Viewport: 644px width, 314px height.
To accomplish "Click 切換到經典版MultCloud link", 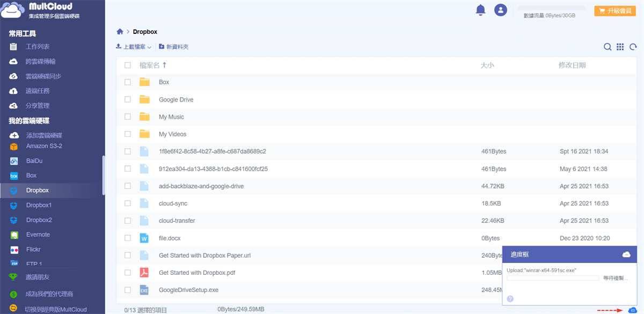I will pyautogui.click(x=56, y=310).
